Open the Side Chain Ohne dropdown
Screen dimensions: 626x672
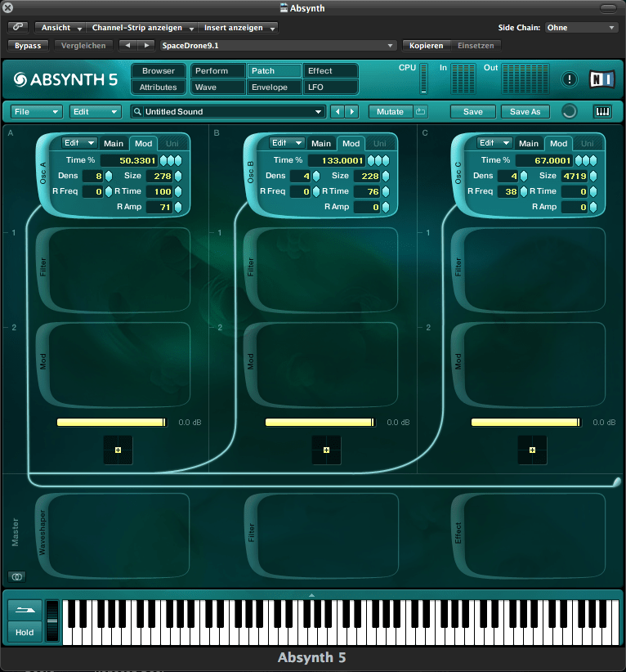tap(581, 28)
